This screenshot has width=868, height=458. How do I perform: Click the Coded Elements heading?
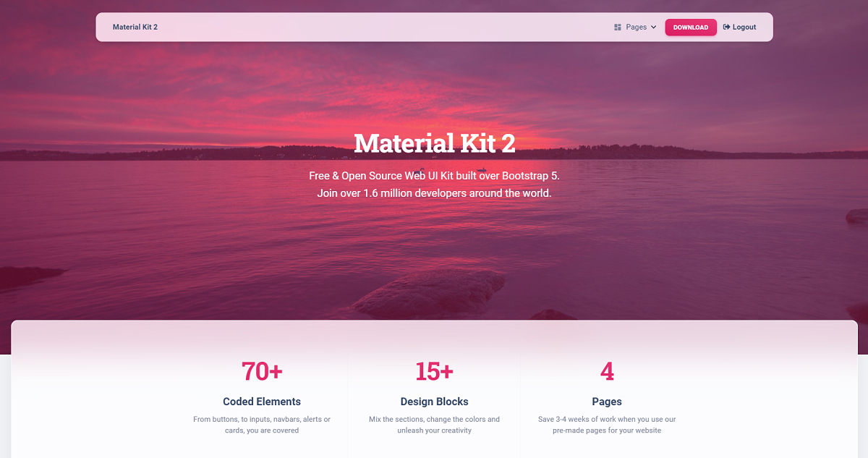click(262, 402)
